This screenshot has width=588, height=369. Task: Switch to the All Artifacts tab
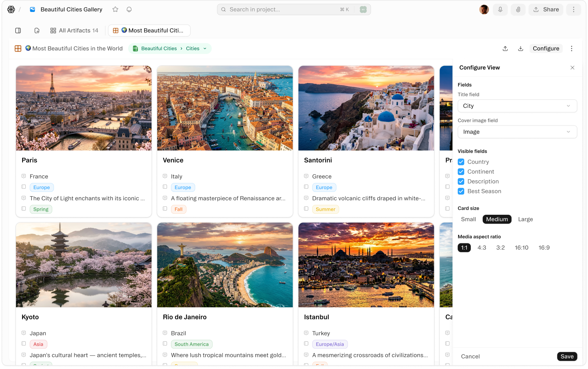(x=74, y=30)
